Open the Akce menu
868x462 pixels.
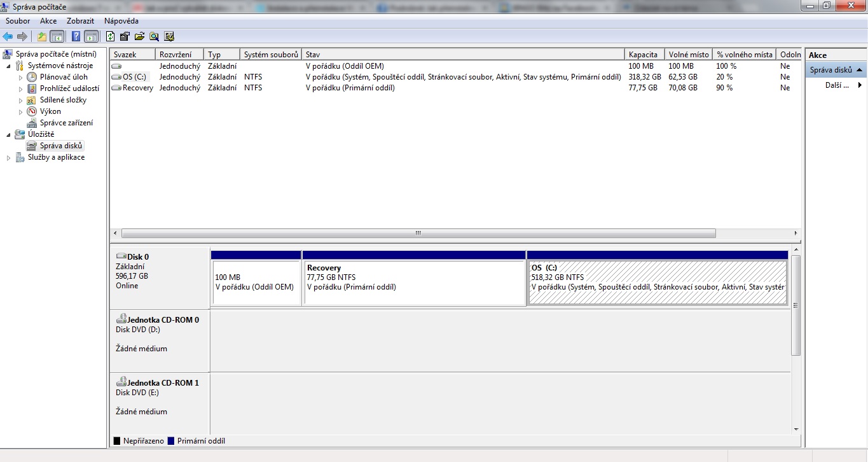point(48,21)
